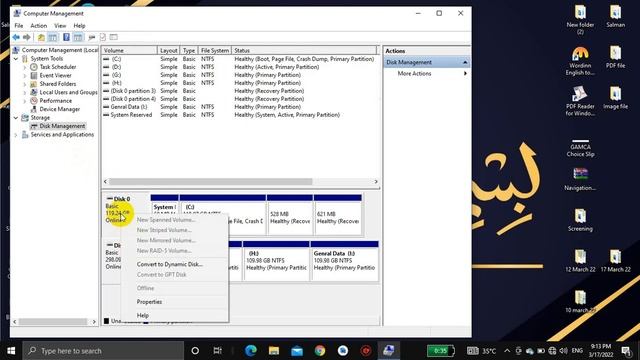Select the 528 MB recovery partition block
The width and height of the screenshot is (640, 360).
[290, 215]
